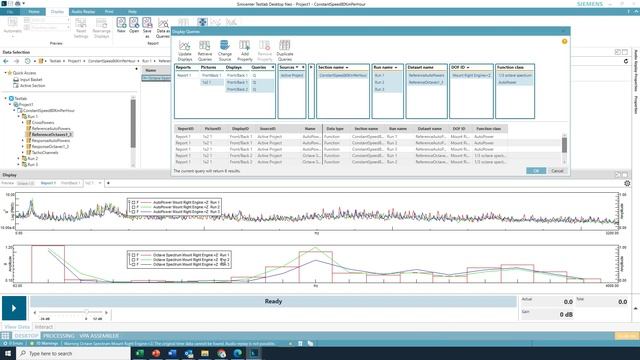This screenshot has width=640, height=360.
Task: Click the Windows search box
Action: pyautogui.click(x=74, y=353)
